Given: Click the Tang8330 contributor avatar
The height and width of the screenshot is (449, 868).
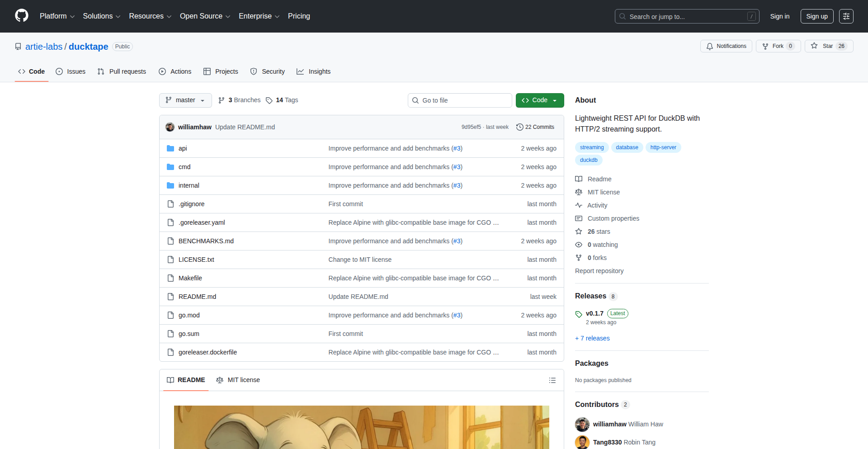Looking at the screenshot, I should pos(582,442).
